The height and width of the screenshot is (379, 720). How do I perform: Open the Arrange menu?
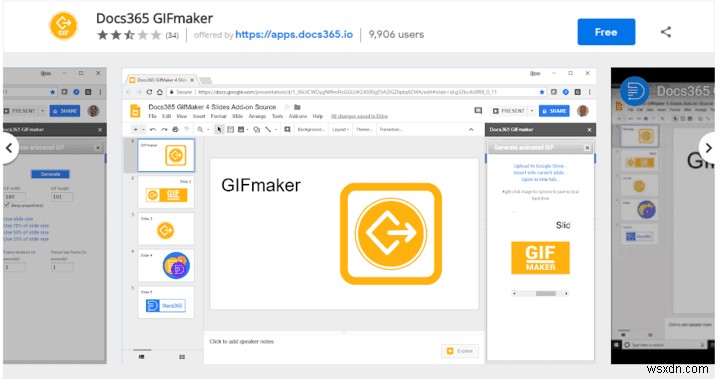click(257, 116)
